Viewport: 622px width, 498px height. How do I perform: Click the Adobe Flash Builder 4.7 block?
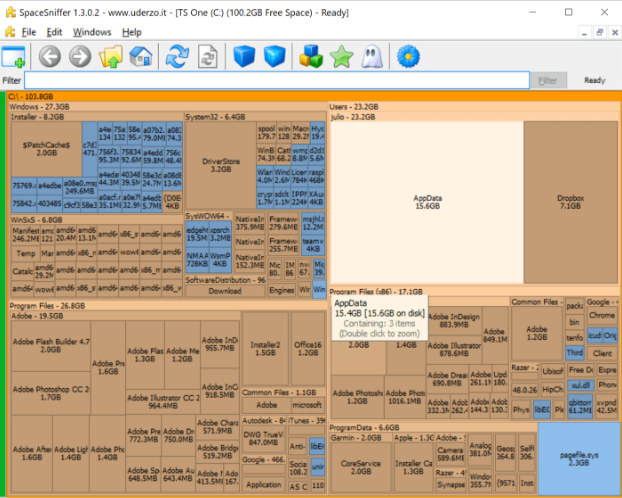pos(51,345)
